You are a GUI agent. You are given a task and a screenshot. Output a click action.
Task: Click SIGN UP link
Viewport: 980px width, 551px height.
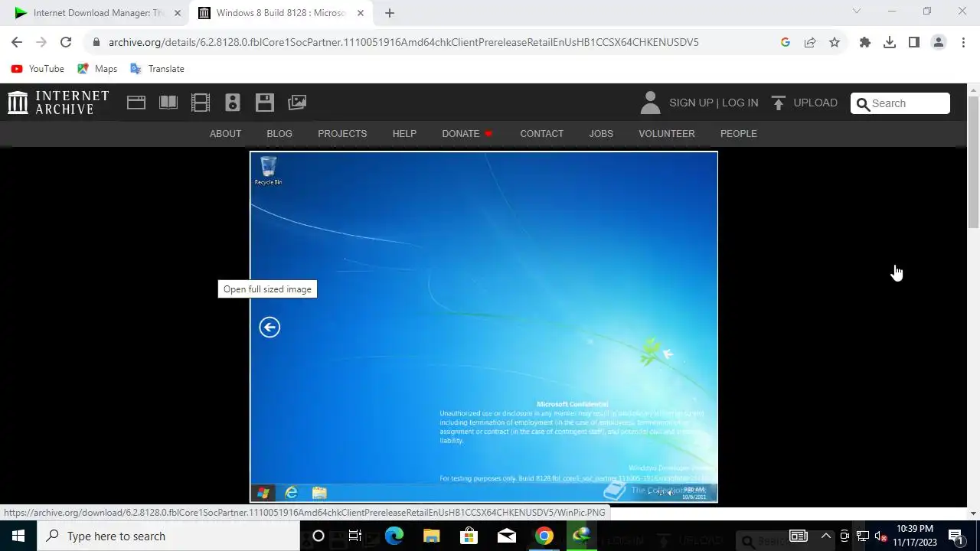(691, 103)
